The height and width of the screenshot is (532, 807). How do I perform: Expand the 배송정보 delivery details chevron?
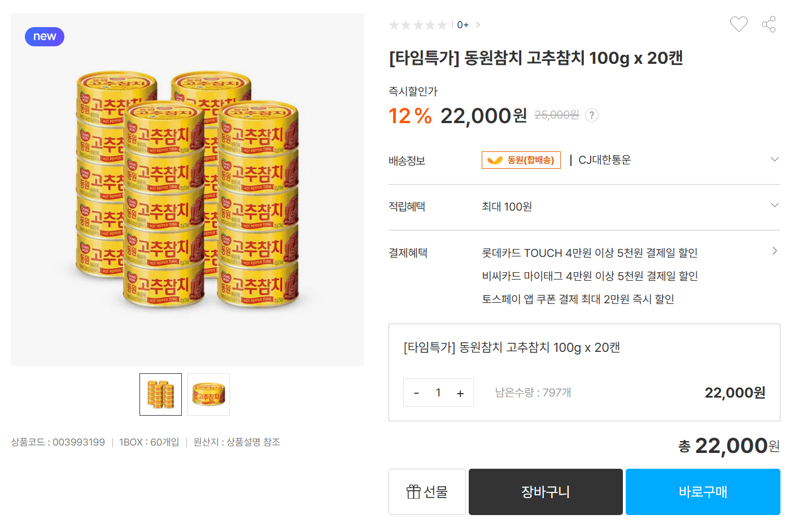point(774,159)
